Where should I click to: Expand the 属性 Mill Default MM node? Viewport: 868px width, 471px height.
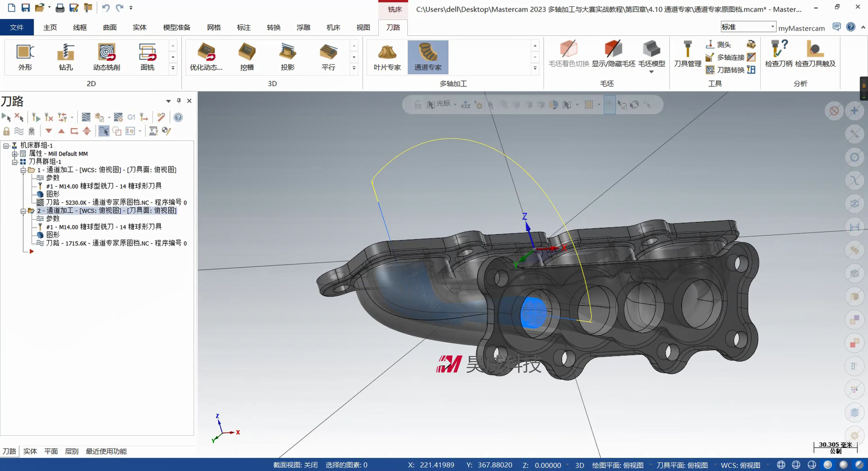15,154
